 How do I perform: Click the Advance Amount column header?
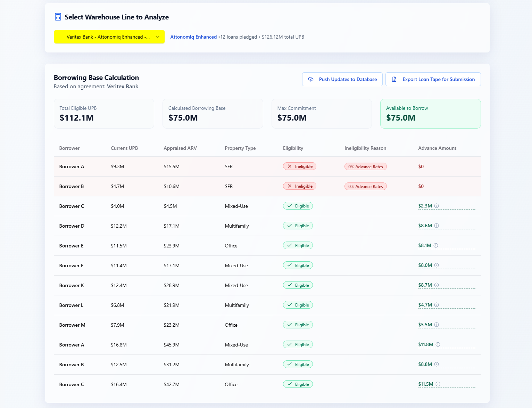(x=437, y=148)
